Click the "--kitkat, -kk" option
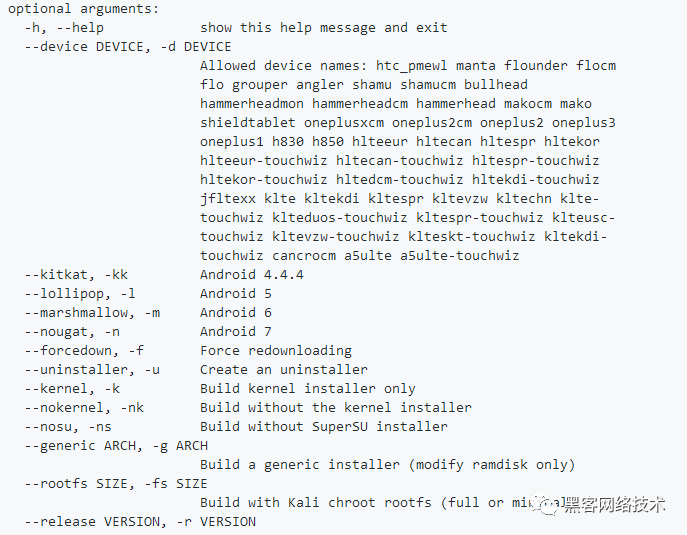 point(76,275)
